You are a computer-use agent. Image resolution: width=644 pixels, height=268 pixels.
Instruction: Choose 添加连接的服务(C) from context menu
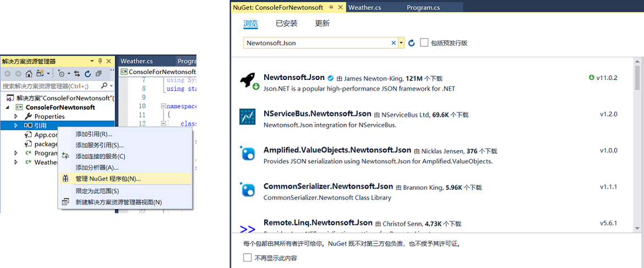[125, 156]
